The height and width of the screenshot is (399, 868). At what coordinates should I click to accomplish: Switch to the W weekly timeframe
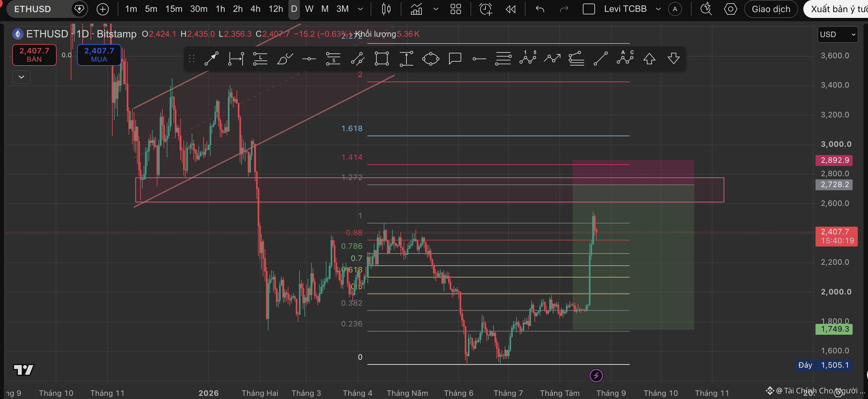(309, 9)
